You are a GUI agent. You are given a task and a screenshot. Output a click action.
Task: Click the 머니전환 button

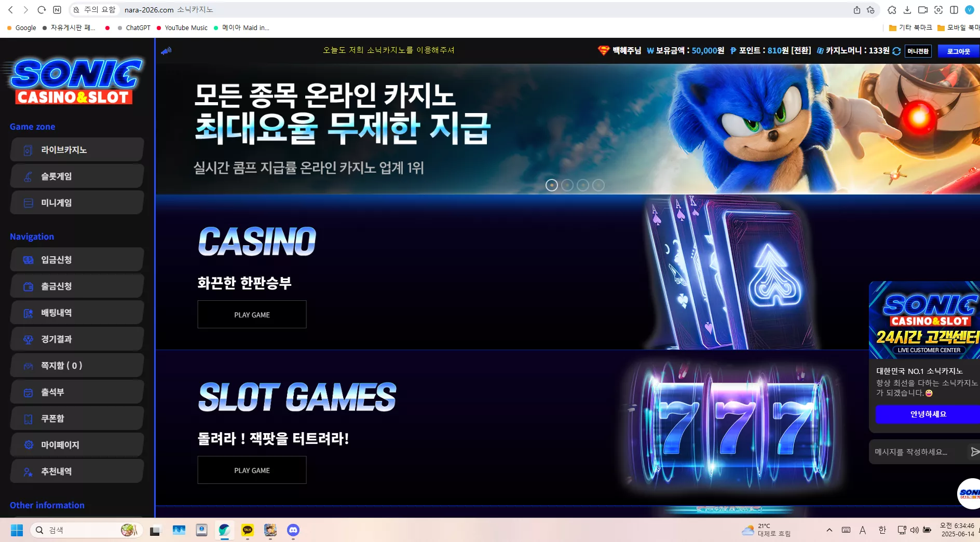pyautogui.click(x=918, y=51)
